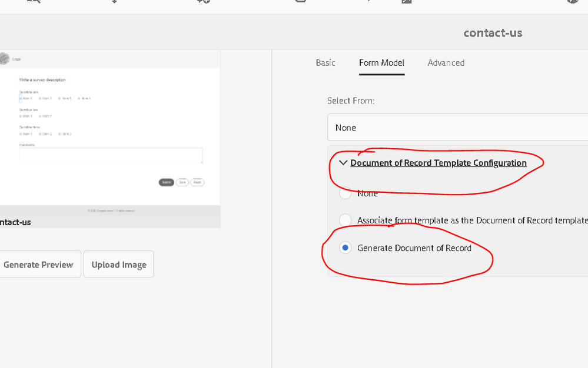
Task: Open the Select From dropdown showing None
Action: (457, 128)
